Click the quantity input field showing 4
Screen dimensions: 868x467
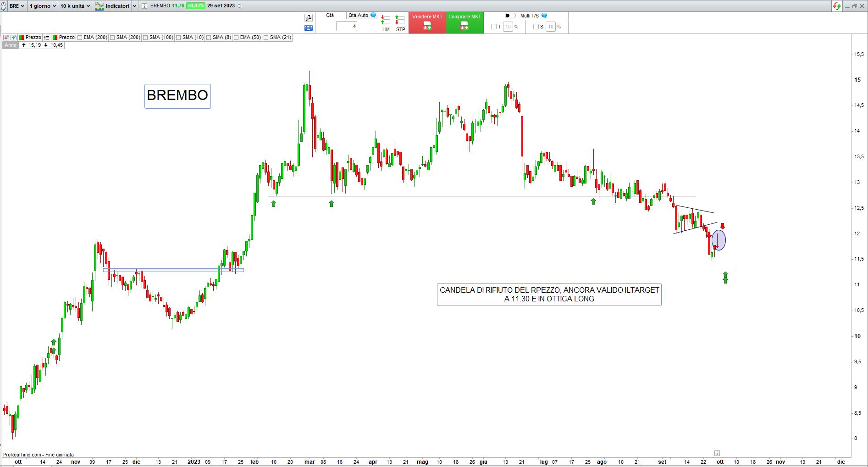coord(347,27)
